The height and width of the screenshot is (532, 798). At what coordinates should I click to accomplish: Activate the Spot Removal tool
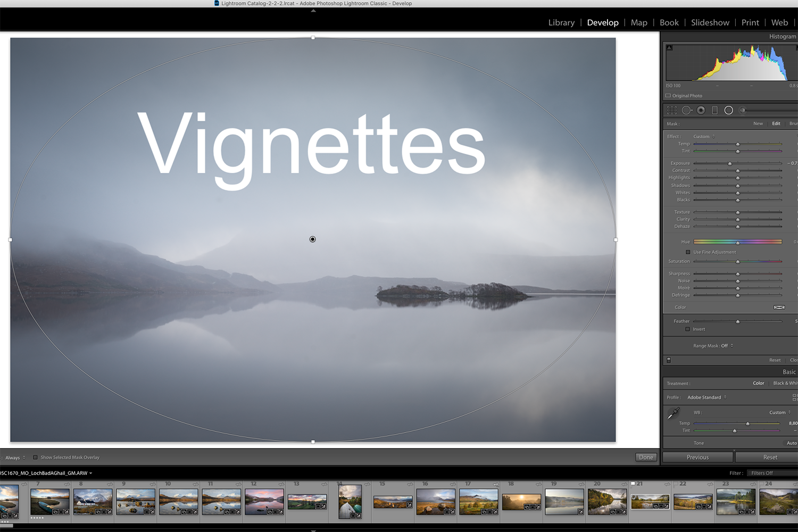(x=686, y=110)
